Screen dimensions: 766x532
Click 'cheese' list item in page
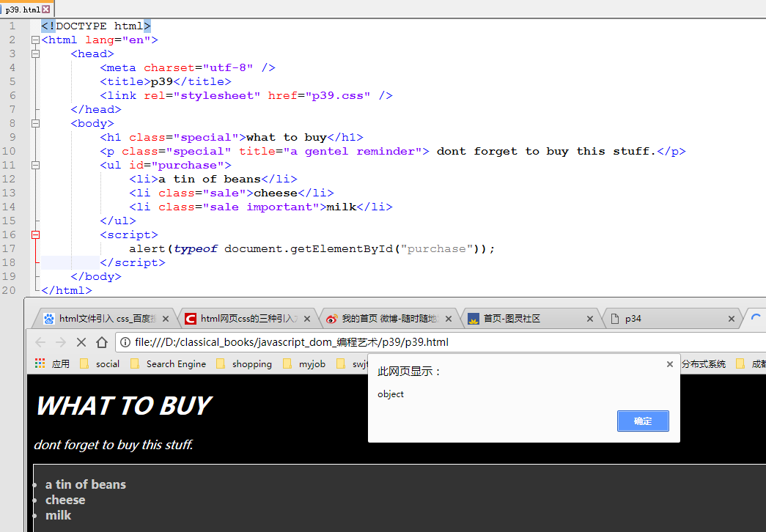(x=65, y=500)
